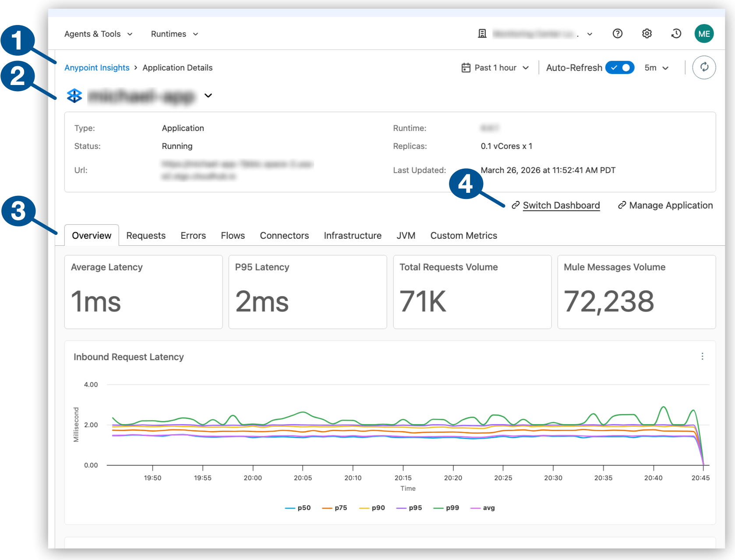Open the ME user avatar menu

704,34
